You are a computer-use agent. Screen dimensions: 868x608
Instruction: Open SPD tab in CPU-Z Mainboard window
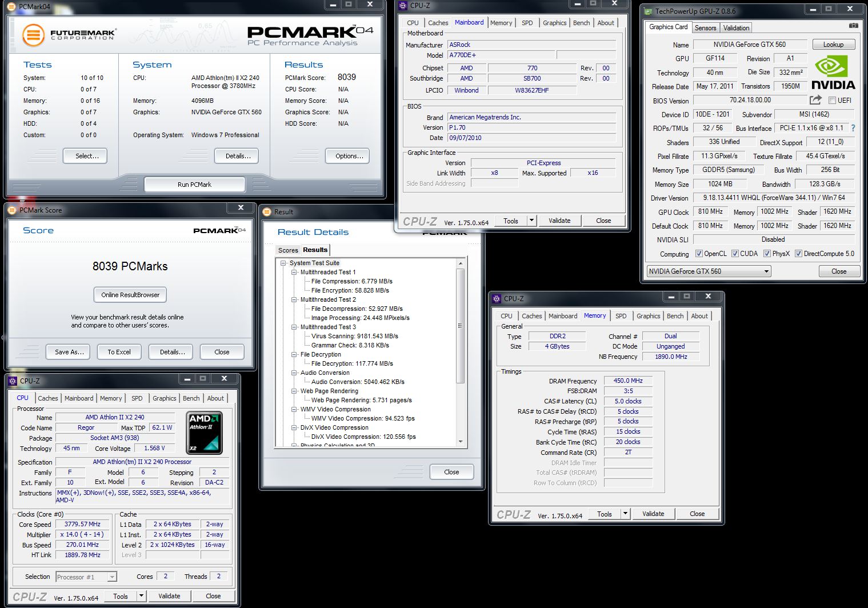click(527, 23)
